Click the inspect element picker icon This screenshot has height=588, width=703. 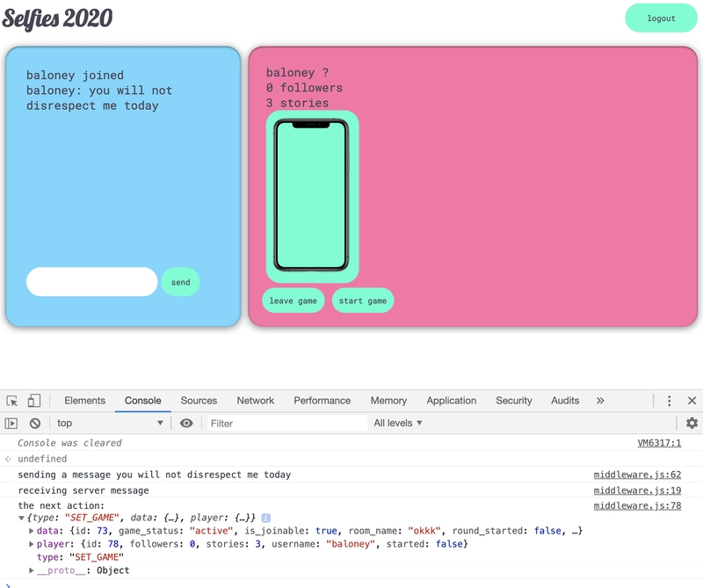coord(12,401)
